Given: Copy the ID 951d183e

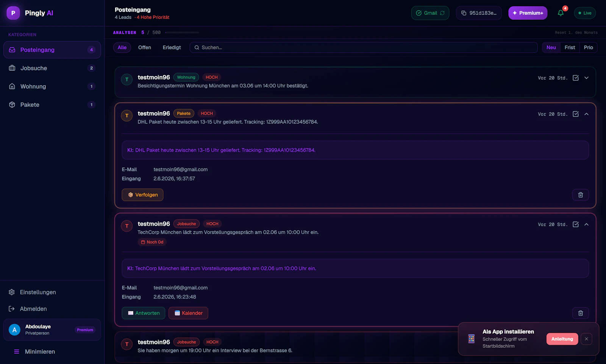Looking at the screenshot, I should (479, 13).
